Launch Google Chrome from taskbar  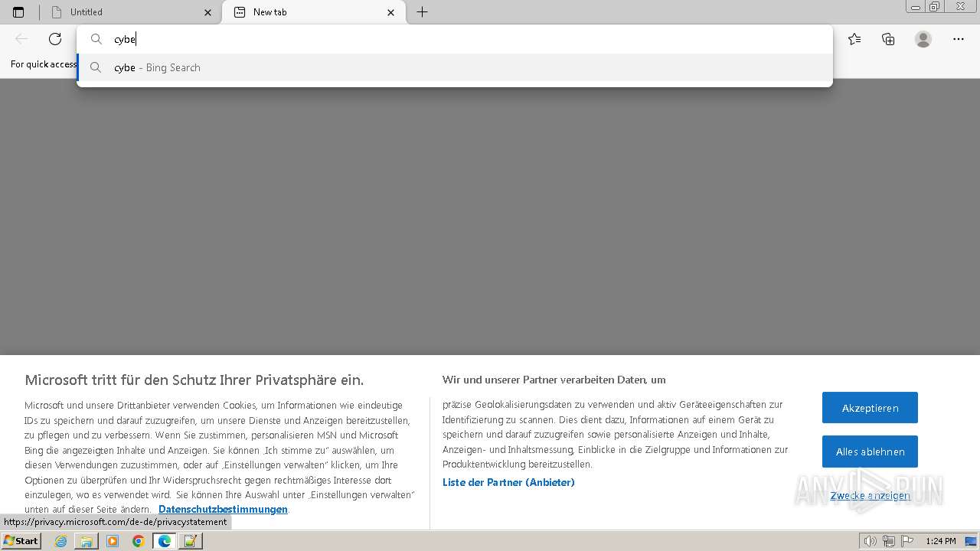click(x=138, y=541)
